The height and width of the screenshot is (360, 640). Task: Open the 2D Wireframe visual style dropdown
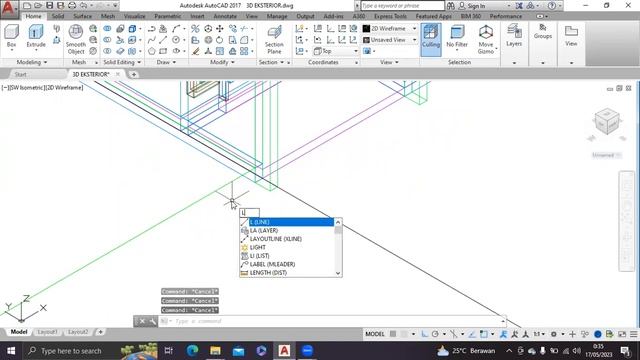point(390,29)
